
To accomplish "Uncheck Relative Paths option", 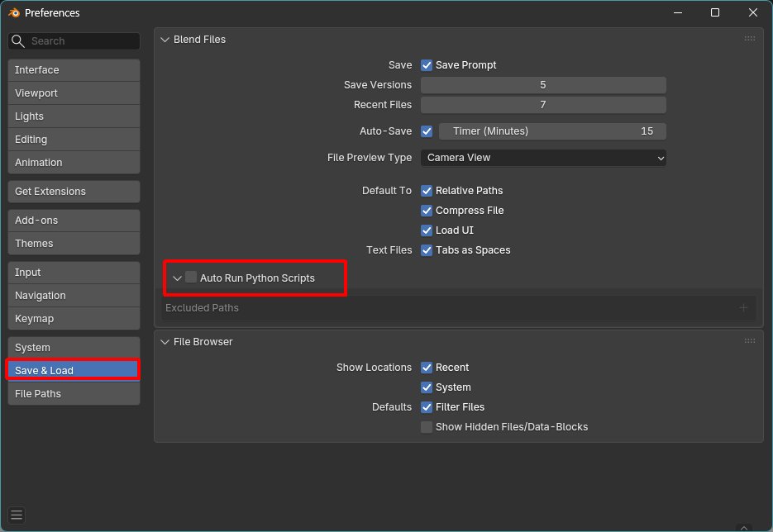I will point(427,191).
